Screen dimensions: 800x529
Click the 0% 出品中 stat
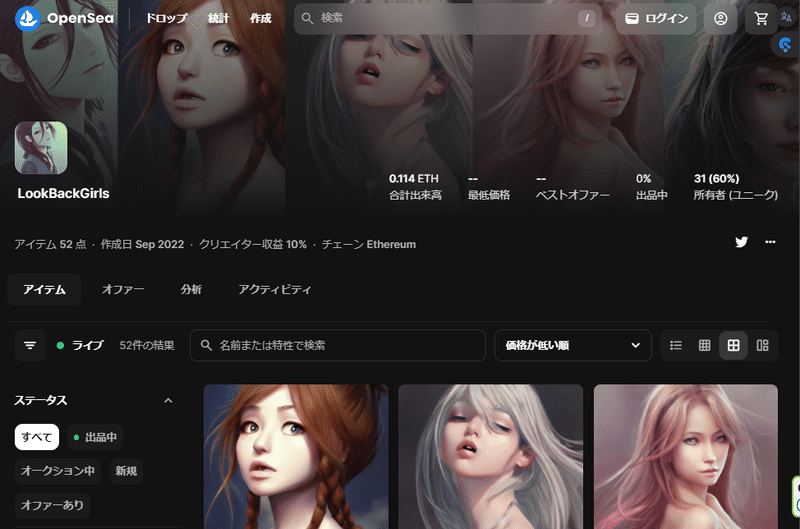pyautogui.click(x=652, y=187)
